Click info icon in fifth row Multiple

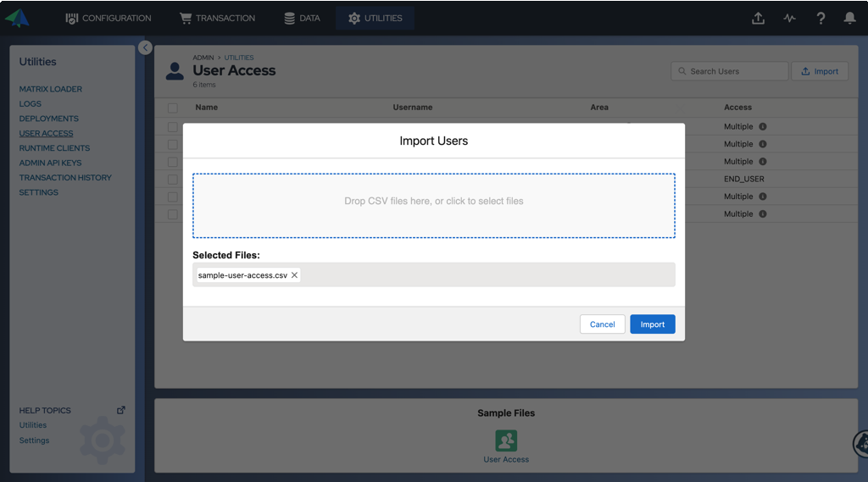[x=762, y=197]
